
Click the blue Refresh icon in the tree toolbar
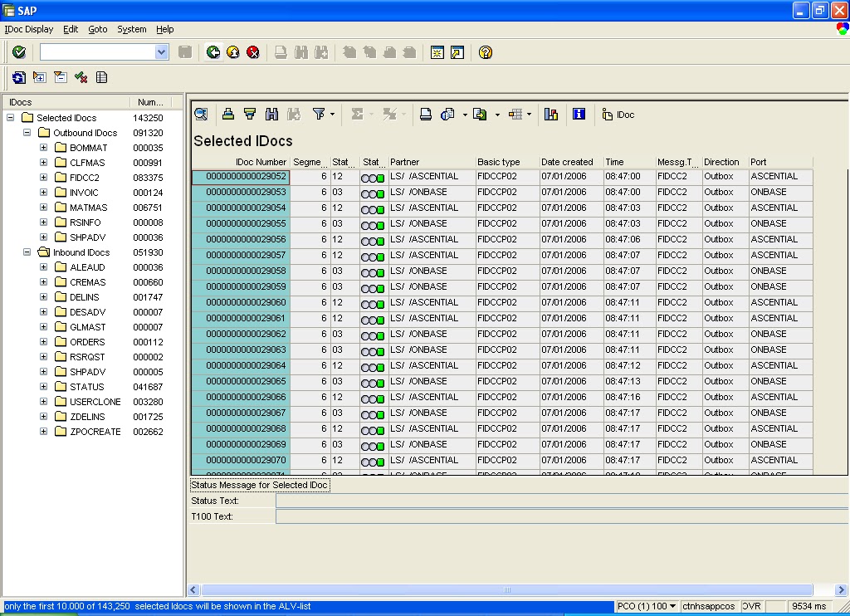(x=19, y=77)
